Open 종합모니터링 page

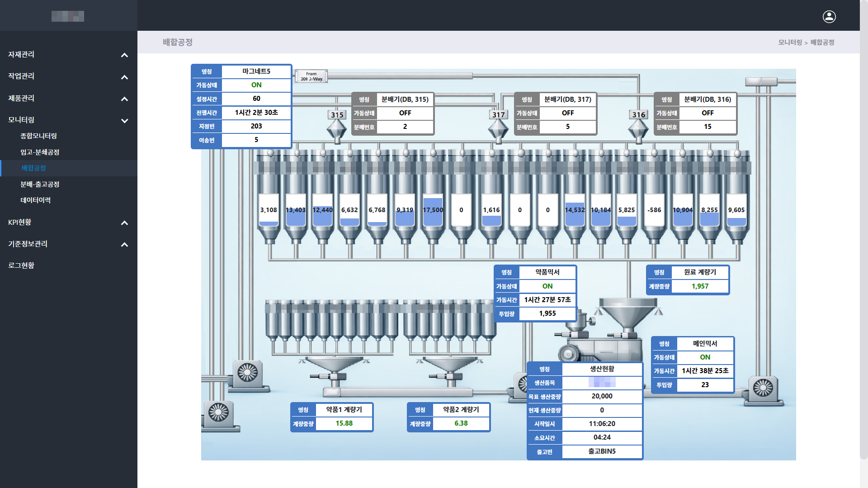(38, 136)
